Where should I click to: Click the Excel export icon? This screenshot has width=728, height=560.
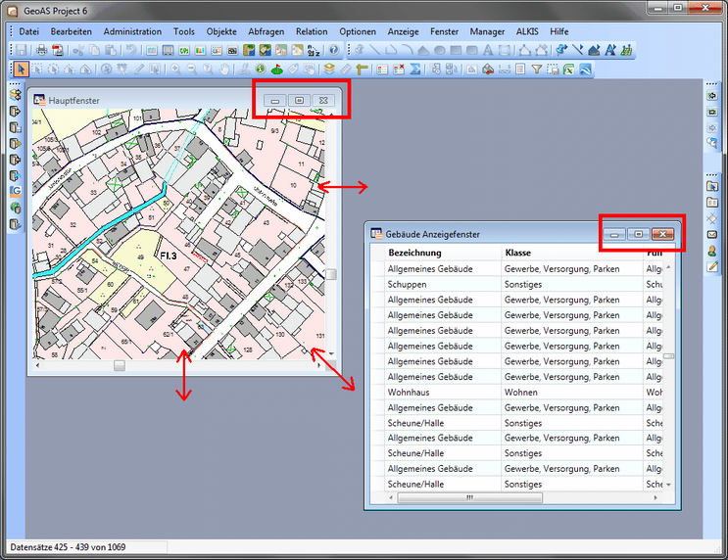click(568, 70)
